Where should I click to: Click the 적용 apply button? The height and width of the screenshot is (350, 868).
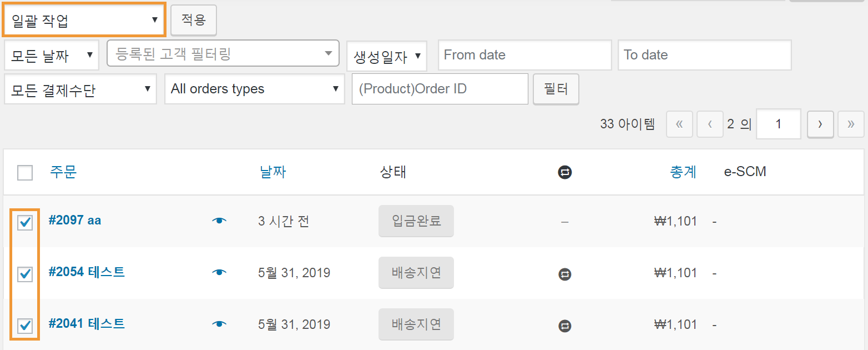tap(194, 21)
